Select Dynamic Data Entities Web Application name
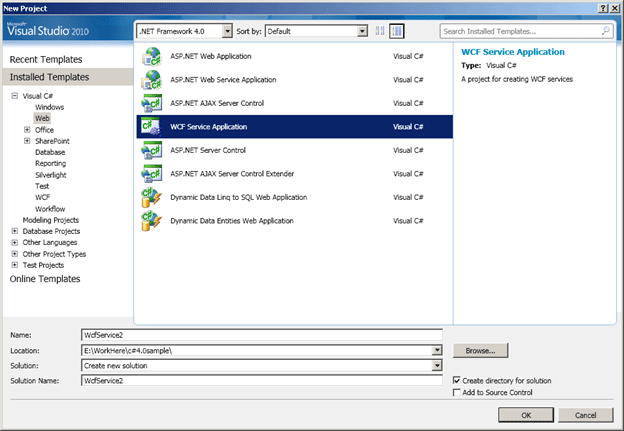 click(x=232, y=221)
